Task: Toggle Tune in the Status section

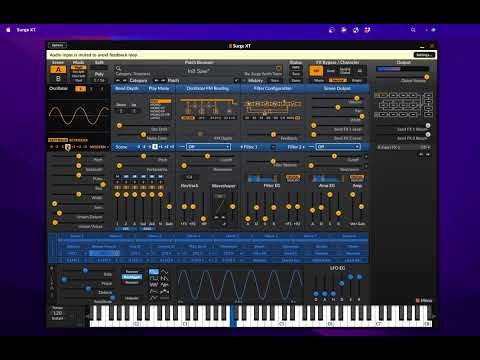Action: tap(296, 74)
